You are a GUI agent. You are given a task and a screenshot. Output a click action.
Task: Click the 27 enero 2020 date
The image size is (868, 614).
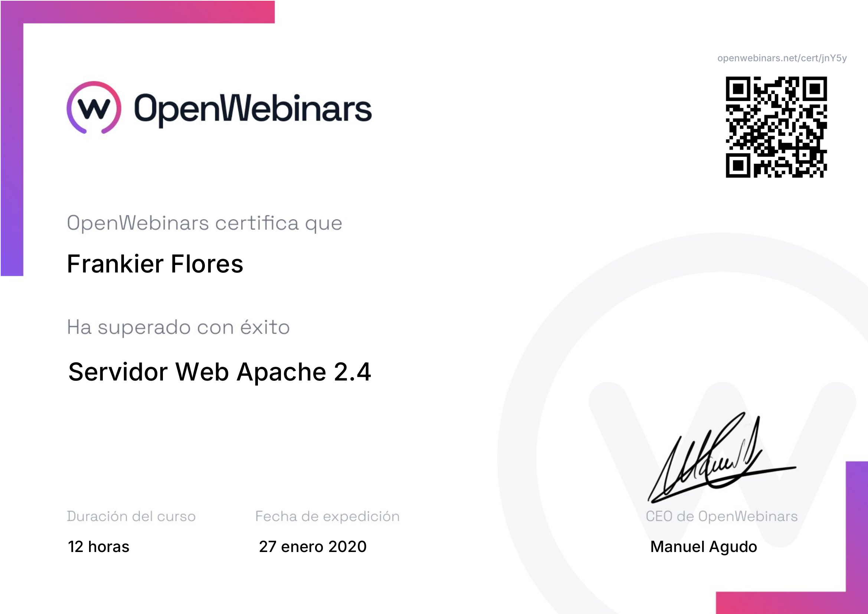pos(312,547)
